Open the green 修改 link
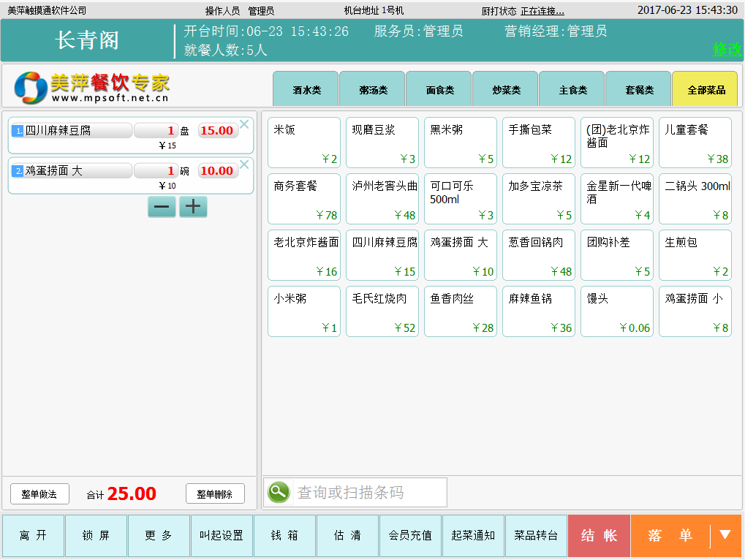Image resolution: width=745 pixels, height=560 pixels. click(x=727, y=50)
